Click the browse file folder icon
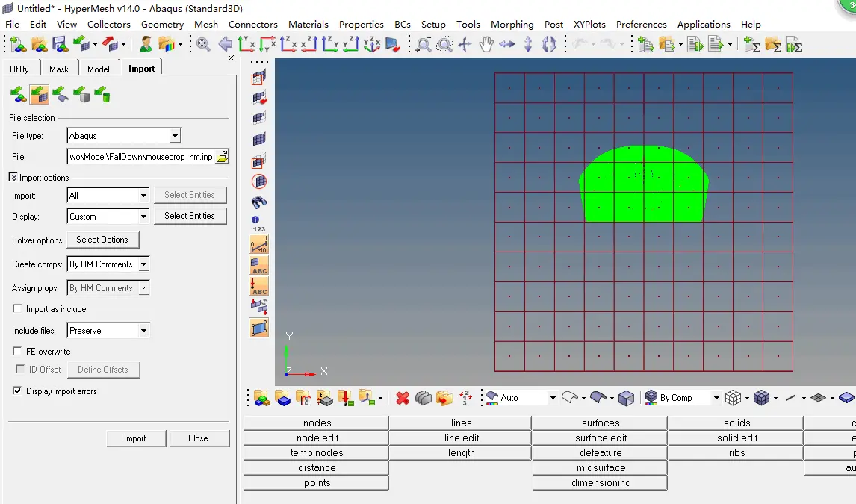 (222, 157)
